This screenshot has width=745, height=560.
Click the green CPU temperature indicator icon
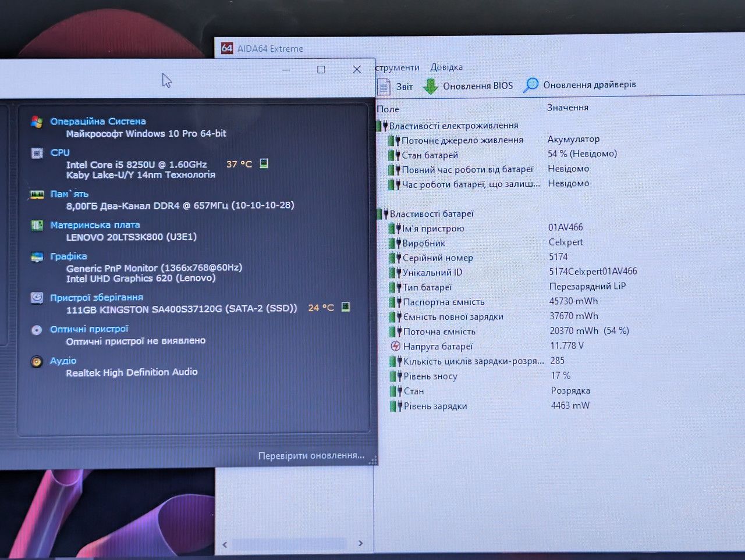(264, 163)
